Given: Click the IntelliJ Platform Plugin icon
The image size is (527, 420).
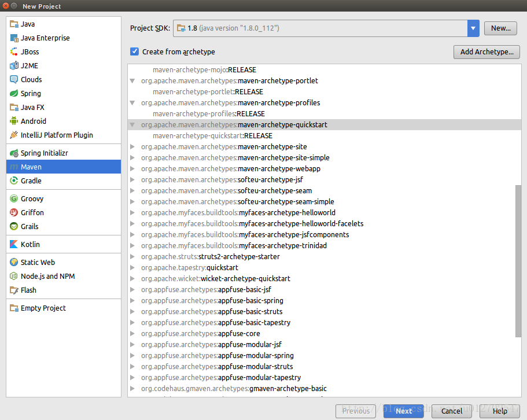Looking at the screenshot, I should coord(14,135).
